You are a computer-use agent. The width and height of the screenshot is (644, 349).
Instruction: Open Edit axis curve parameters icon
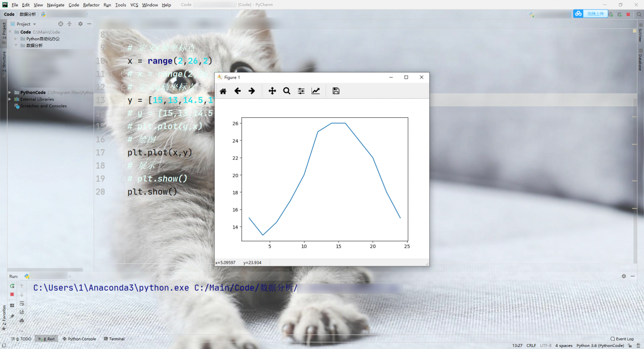[x=315, y=91]
